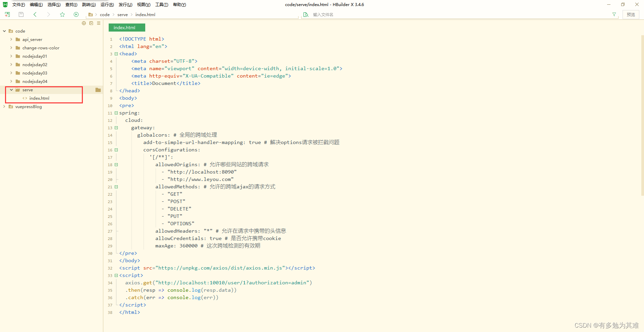Click the 预览 preview button
Viewport: 644px width, 332px height.
click(631, 14)
